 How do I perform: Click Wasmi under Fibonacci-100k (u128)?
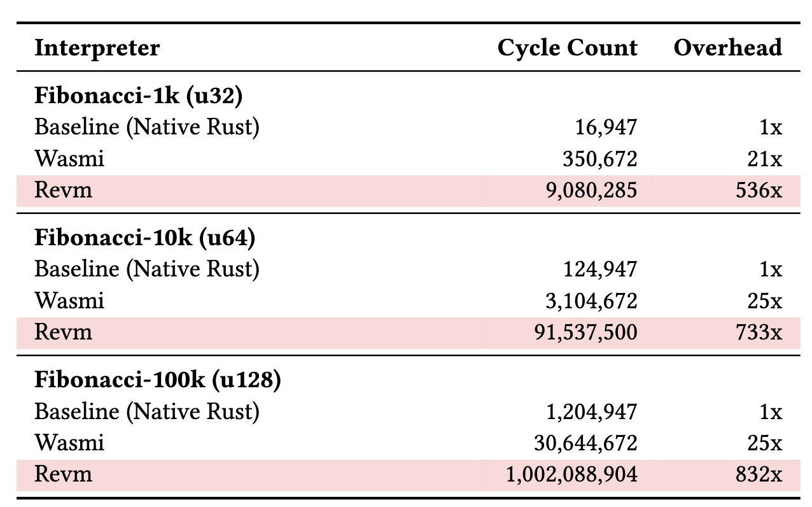pyautogui.click(x=69, y=443)
